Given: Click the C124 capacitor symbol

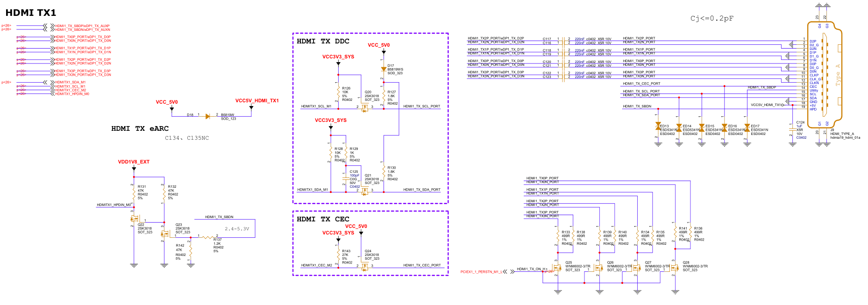Looking at the screenshot, I should pyautogui.click(x=792, y=128).
